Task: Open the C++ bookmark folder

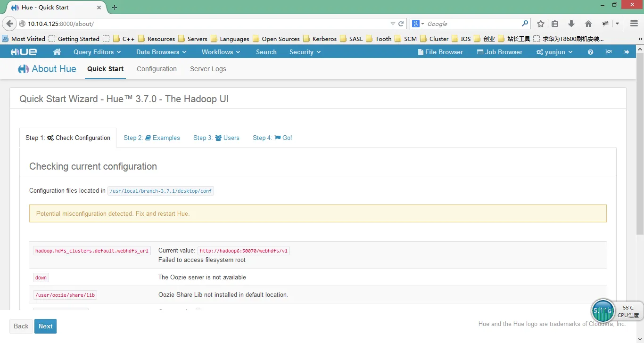Action: click(x=124, y=39)
